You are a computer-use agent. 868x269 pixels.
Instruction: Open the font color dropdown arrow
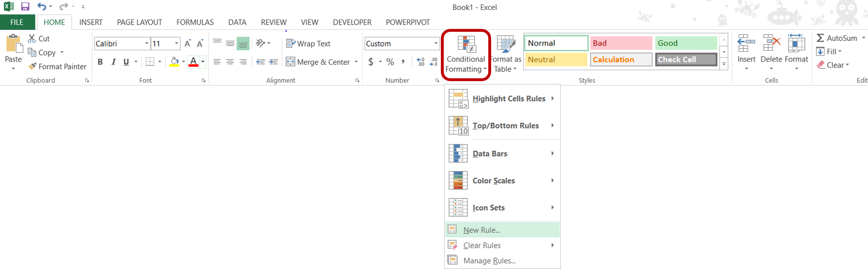[x=203, y=62]
